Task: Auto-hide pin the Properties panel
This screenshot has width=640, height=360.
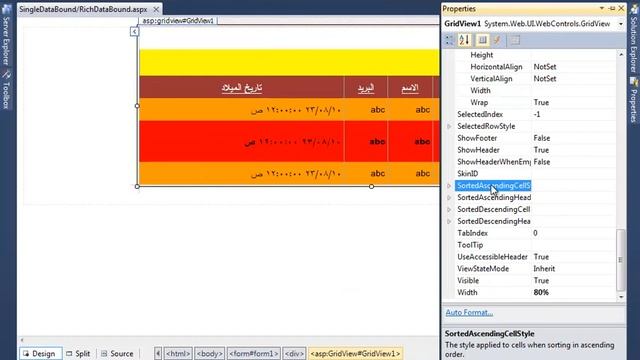Action: click(x=612, y=9)
